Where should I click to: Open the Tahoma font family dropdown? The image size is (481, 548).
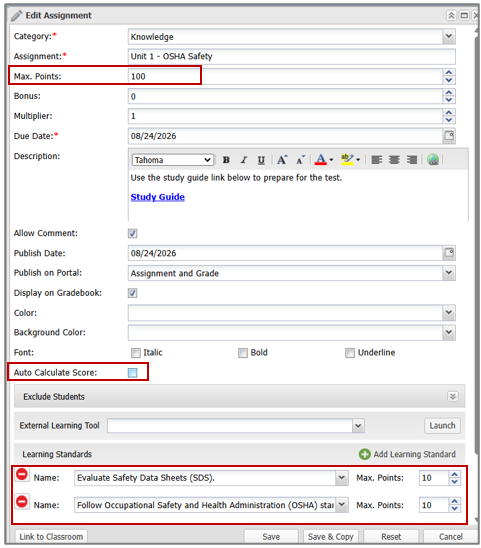pos(173,160)
